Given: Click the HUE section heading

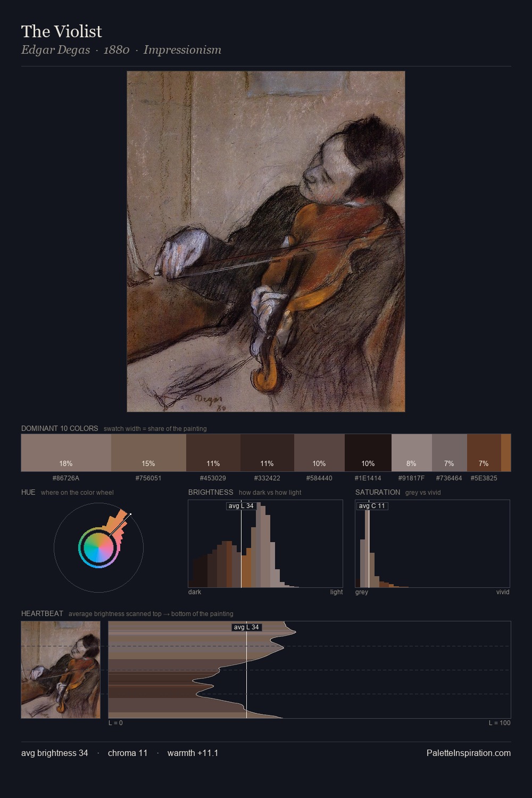Looking at the screenshot, I should (28, 492).
